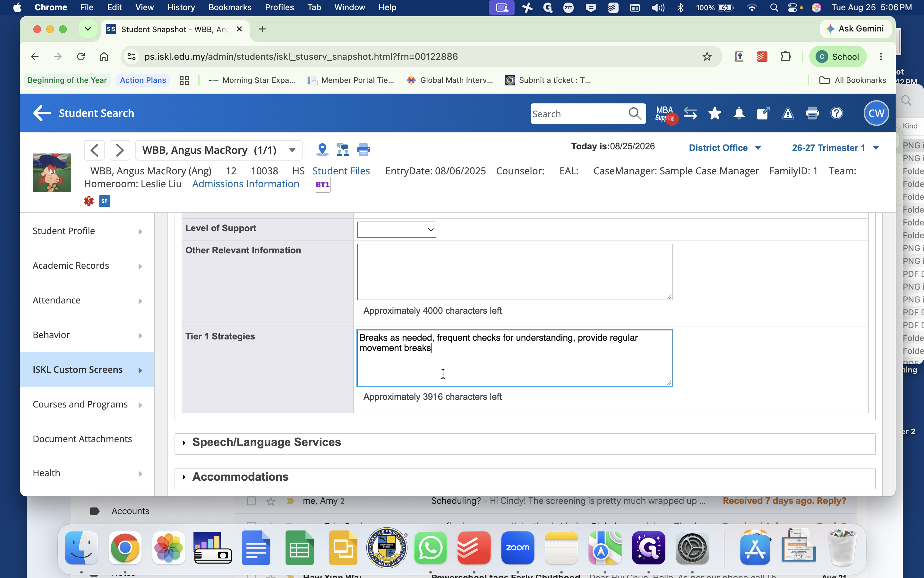This screenshot has height=578, width=924.
Task: Click the switch arrows icon in header
Action: click(x=690, y=113)
